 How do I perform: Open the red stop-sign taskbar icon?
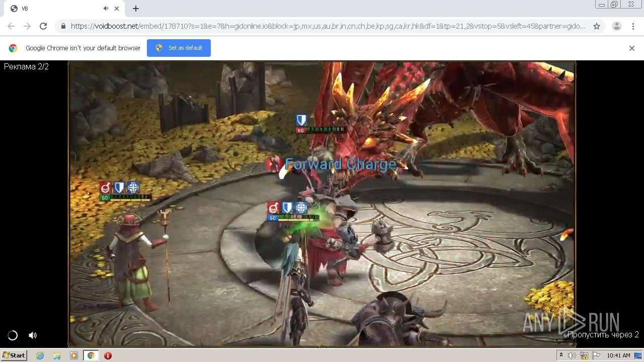pyautogui.click(x=108, y=355)
